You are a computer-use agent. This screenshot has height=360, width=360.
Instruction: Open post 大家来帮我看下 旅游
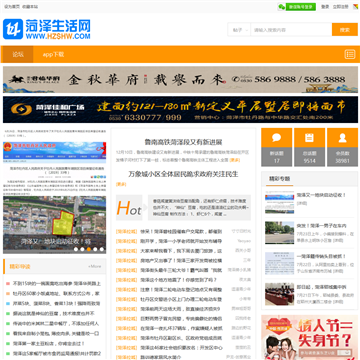pos(181,251)
